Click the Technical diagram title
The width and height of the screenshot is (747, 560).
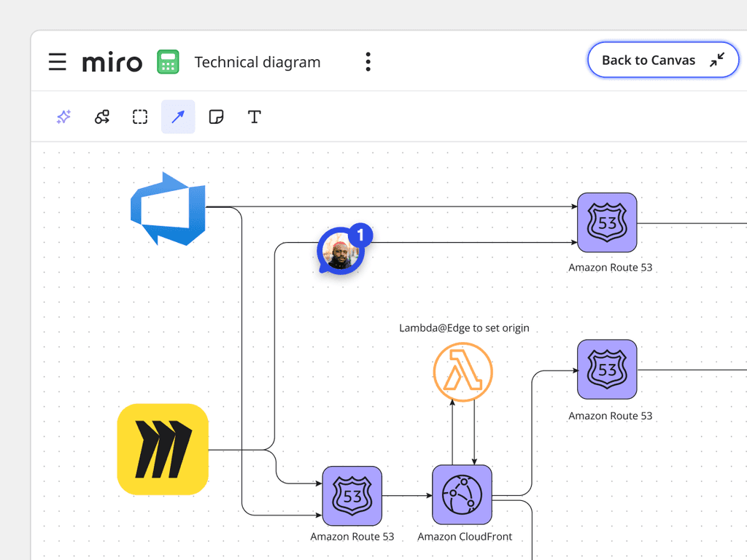coord(257,62)
